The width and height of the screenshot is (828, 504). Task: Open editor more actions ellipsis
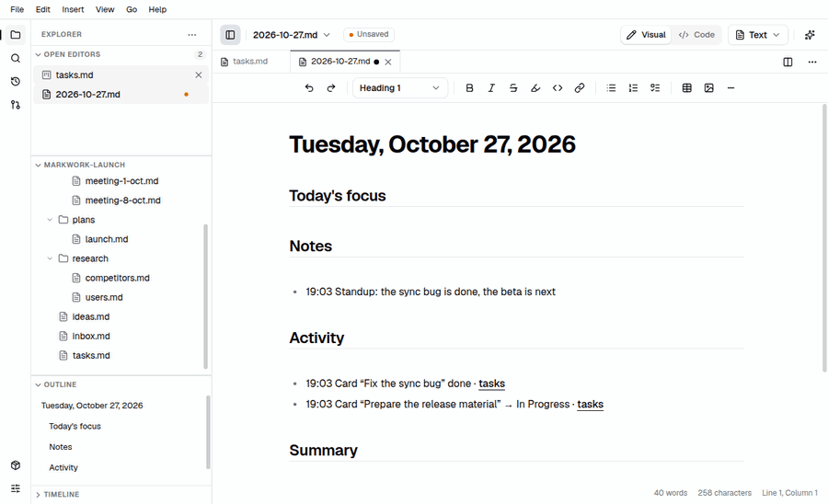812,63
